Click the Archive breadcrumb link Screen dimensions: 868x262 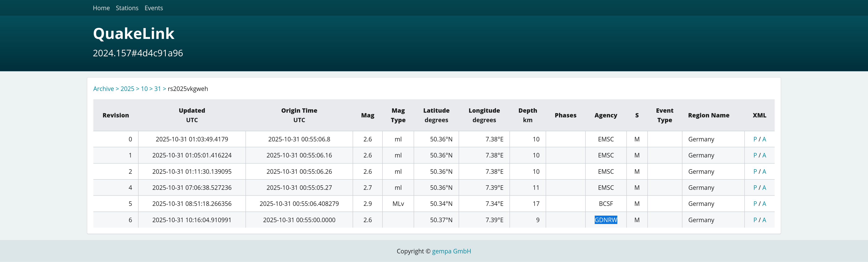pos(104,89)
